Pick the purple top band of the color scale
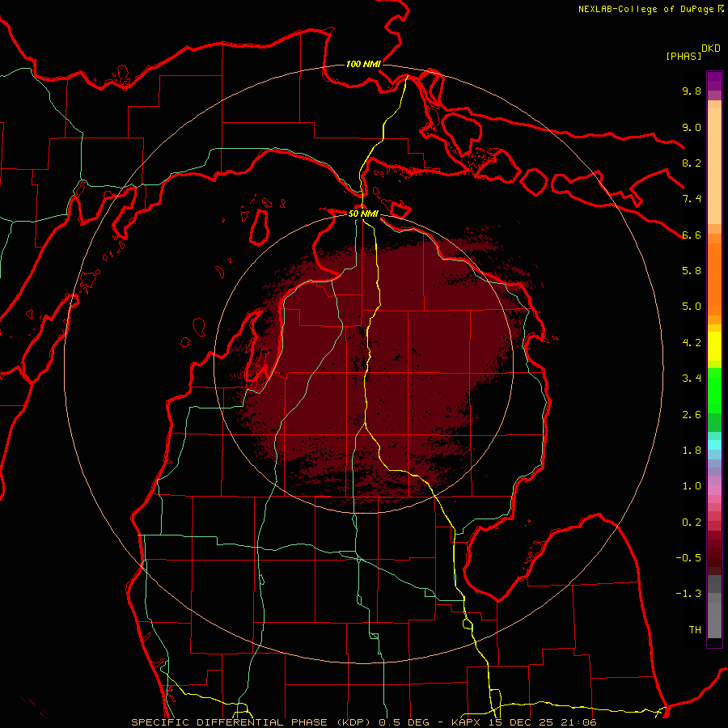Image resolution: width=728 pixels, height=728 pixels. pyautogui.click(x=714, y=81)
